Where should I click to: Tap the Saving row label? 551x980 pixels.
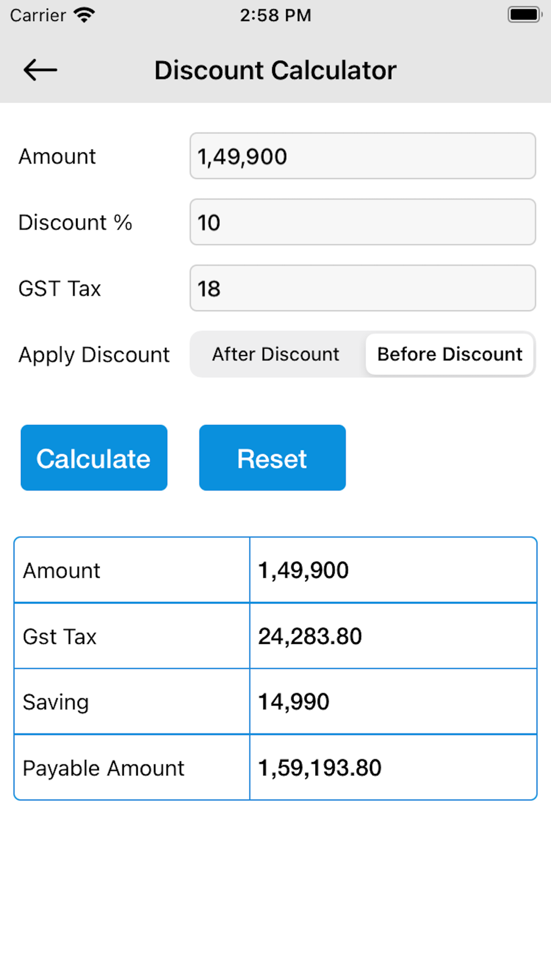click(56, 702)
